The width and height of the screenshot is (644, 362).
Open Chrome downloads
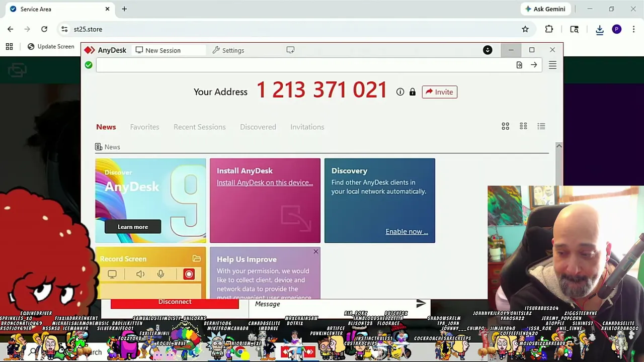tap(600, 29)
